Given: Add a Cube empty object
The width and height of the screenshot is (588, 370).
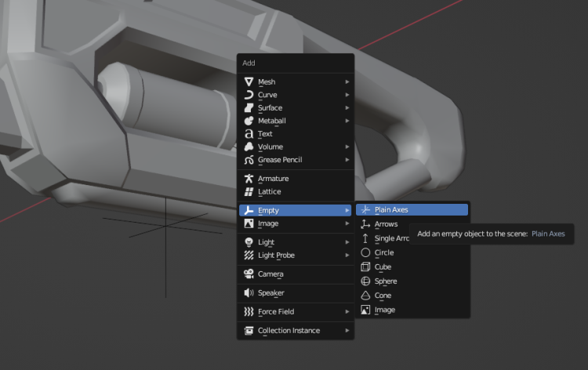Looking at the screenshot, I should click(383, 267).
